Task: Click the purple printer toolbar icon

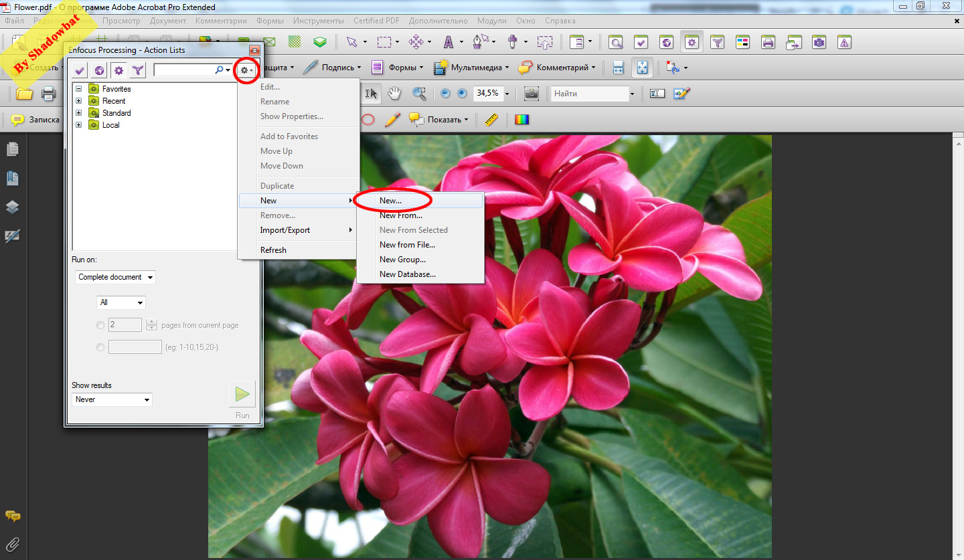Action: [x=768, y=42]
